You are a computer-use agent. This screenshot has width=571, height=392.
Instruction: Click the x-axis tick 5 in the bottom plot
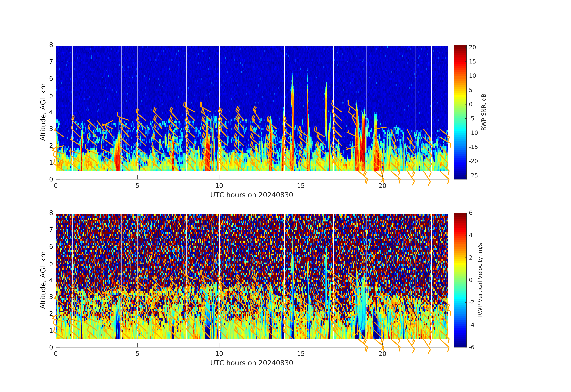[x=137, y=354]
